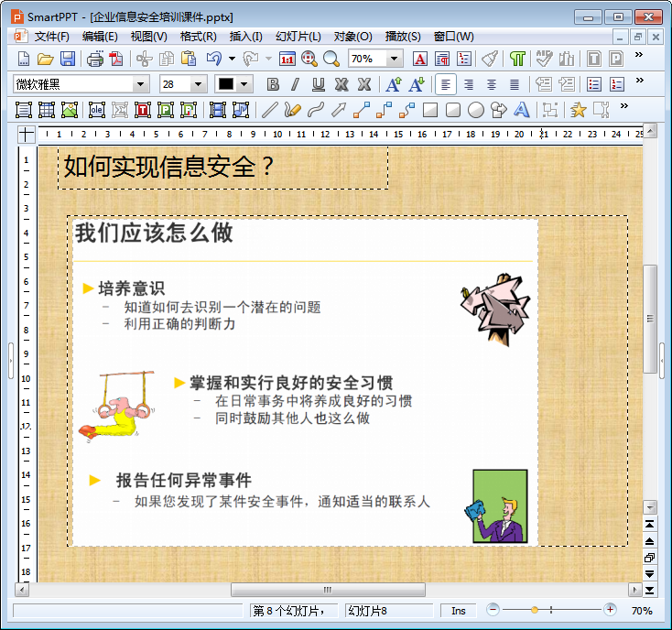Click the New document icon
This screenshot has height=630, width=672.
click(24, 59)
